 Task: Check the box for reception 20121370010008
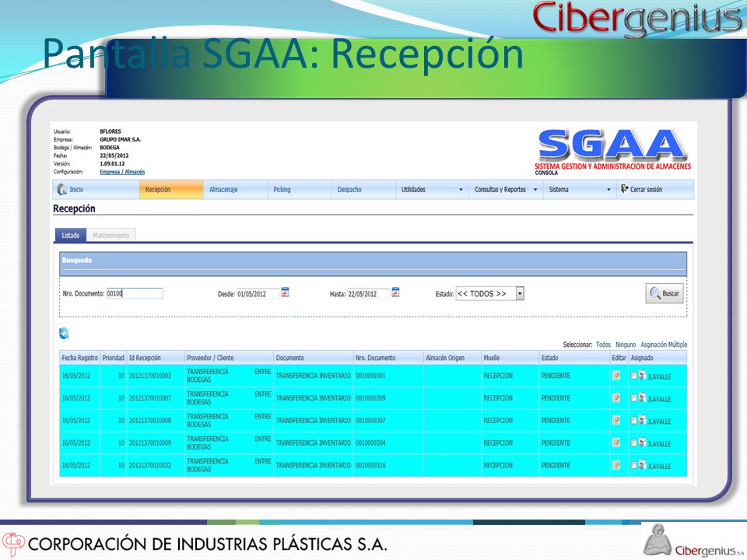tap(633, 421)
